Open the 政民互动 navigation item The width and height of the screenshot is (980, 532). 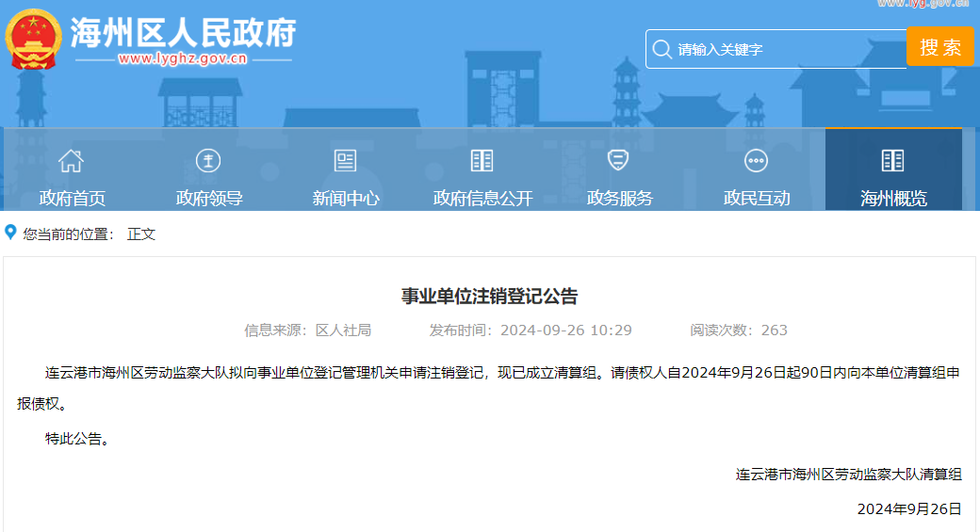[757, 198]
